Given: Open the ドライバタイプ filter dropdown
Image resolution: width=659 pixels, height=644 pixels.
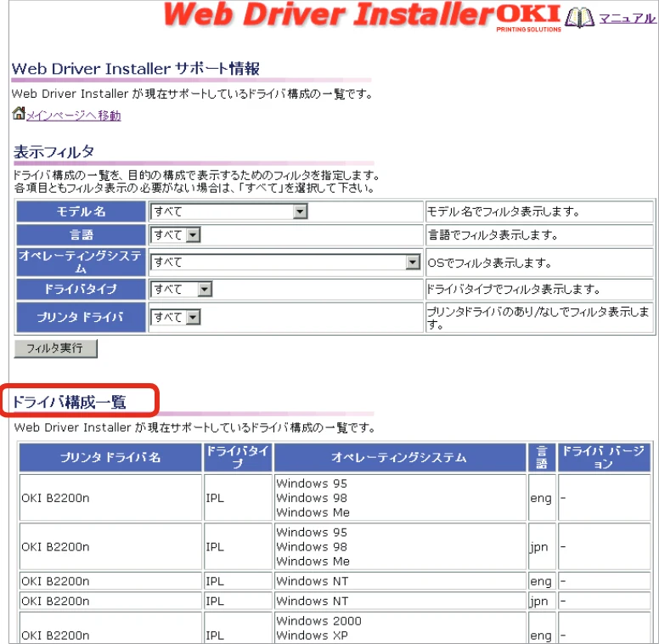Looking at the screenshot, I should pyautogui.click(x=181, y=289).
